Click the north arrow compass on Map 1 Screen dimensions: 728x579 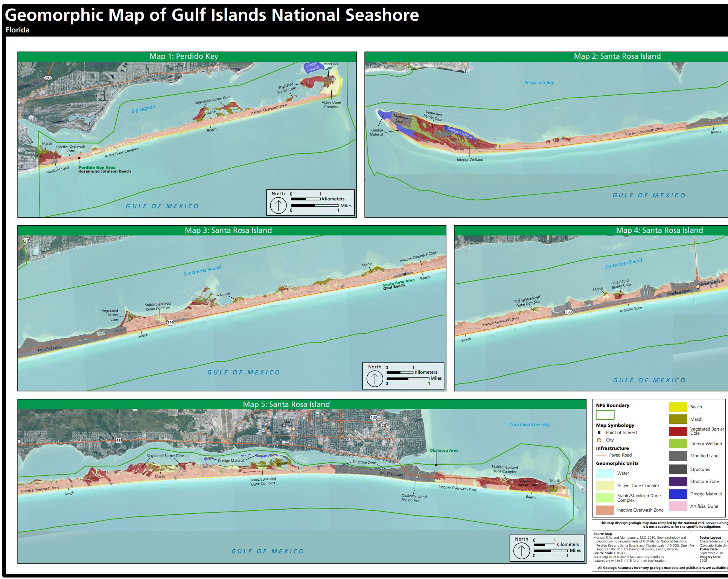click(279, 206)
